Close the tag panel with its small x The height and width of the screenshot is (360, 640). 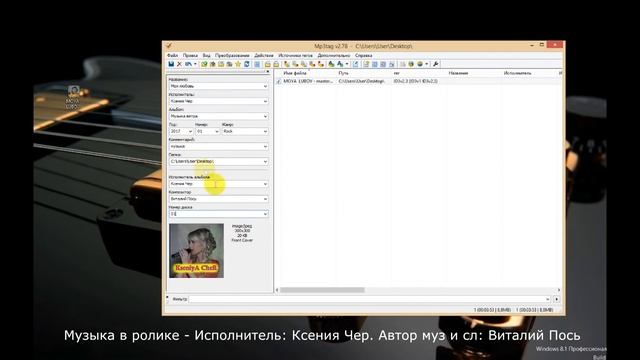(x=267, y=72)
